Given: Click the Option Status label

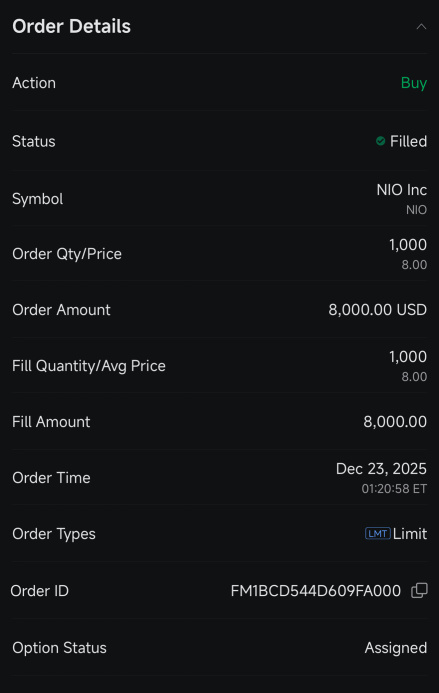Looking at the screenshot, I should pyautogui.click(x=59, y=647).
